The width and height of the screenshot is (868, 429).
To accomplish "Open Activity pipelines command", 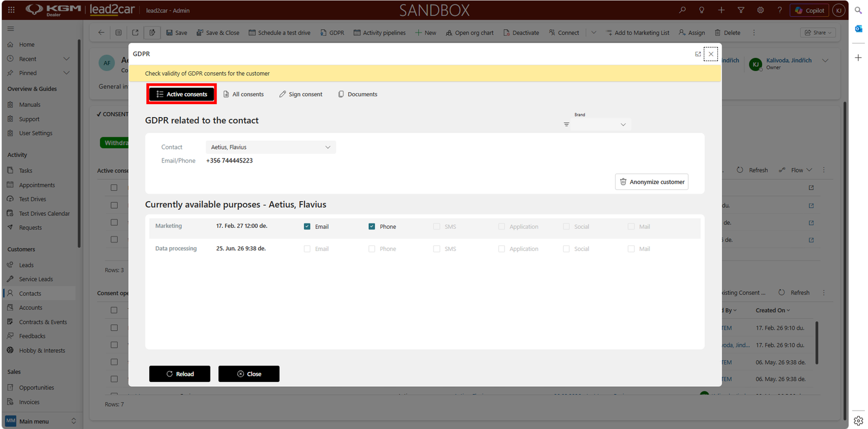I will (379, 33).
